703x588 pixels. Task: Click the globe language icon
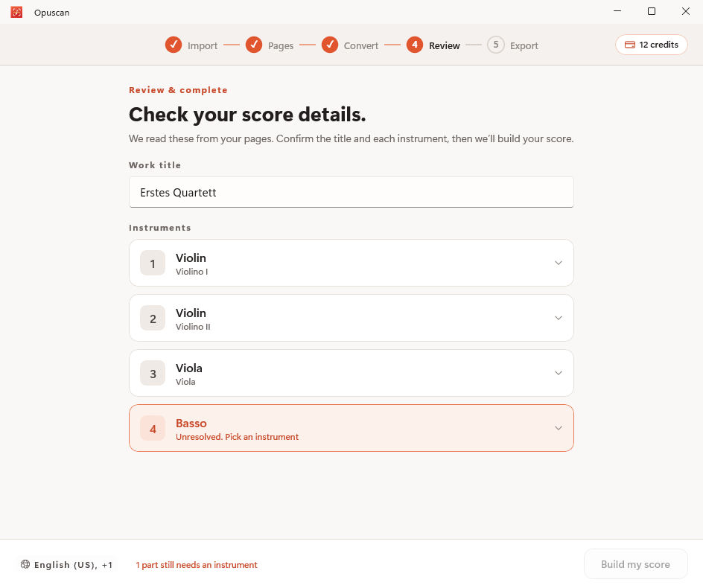click(25, 564)
